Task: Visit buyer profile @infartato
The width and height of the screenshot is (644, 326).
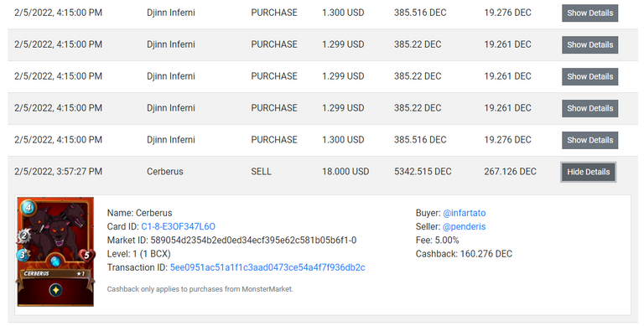Action: (464, 213)
